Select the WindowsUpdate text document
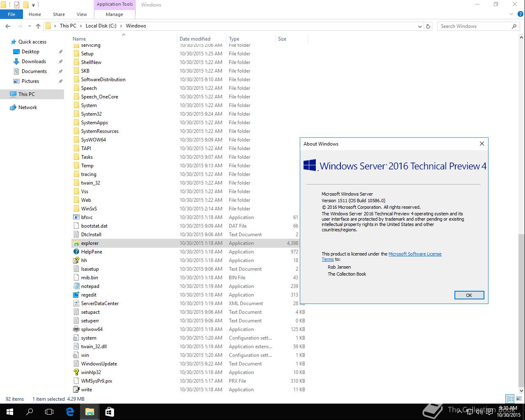The height and width of the screenshot is (420, 525). (99, 364)
